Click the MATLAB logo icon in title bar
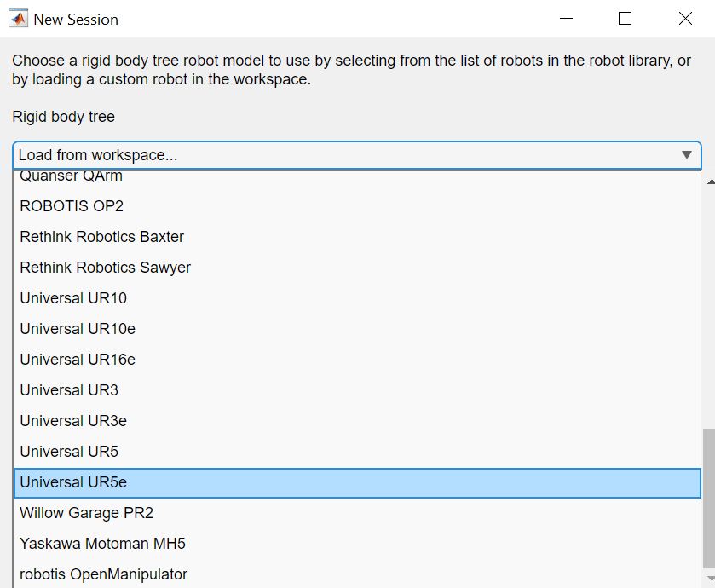This screenshot has width=715, height=588. tap(18, 19)
